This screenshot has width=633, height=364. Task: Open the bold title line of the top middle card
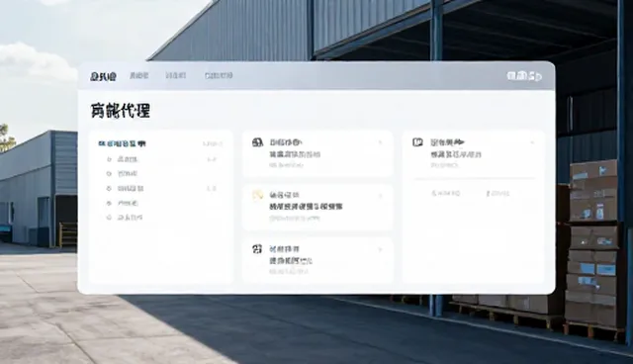tap(295, 154)
